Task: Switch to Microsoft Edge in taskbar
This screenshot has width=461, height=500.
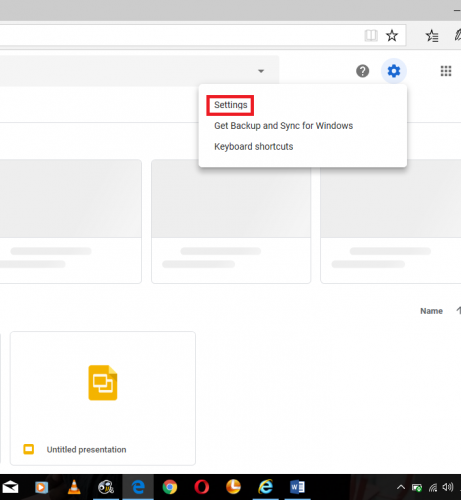Action: pos(138,487)
